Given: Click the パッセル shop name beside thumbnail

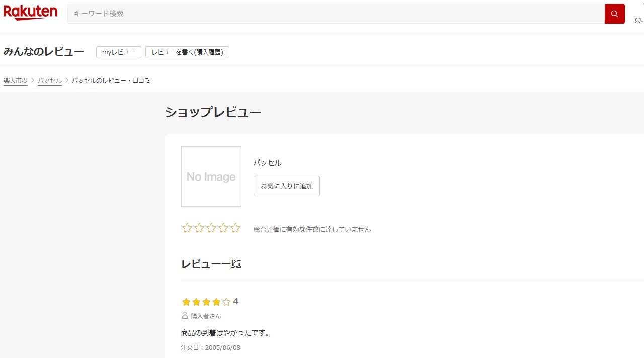Looking at the screenshot, I should pyautogui.click(x=268, y=163).
